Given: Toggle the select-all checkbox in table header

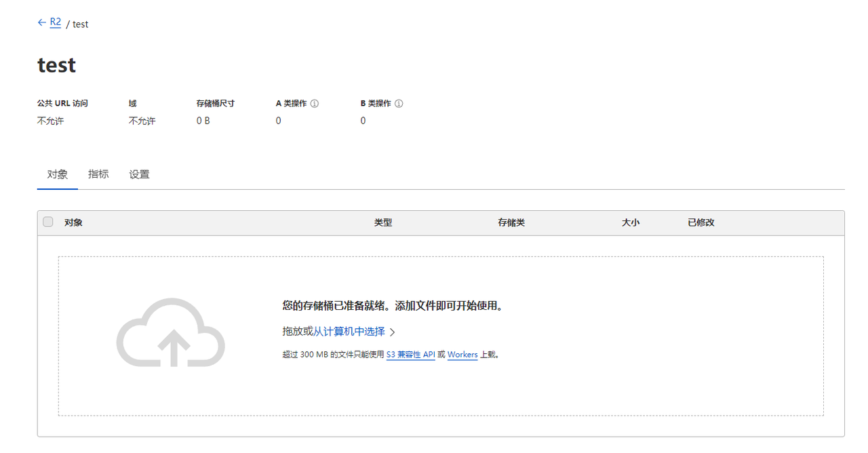Looking at the screenshot, I should coord(47,221).
